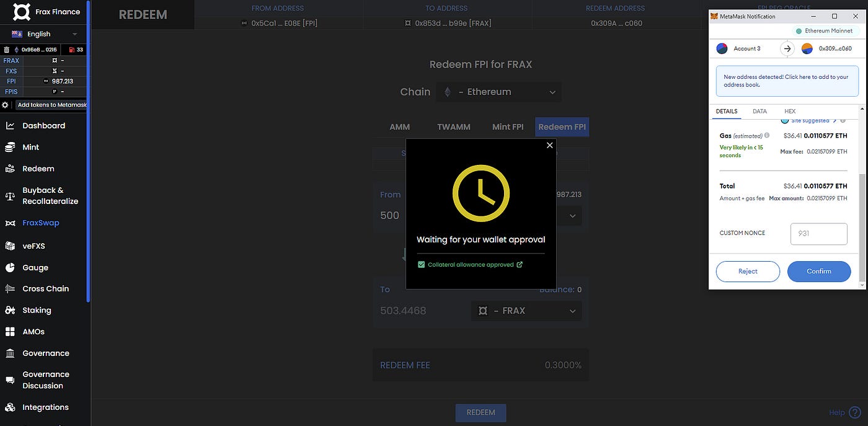
Task: Open the To token FRAX dropdown
Action: click(x=526, y=311)
